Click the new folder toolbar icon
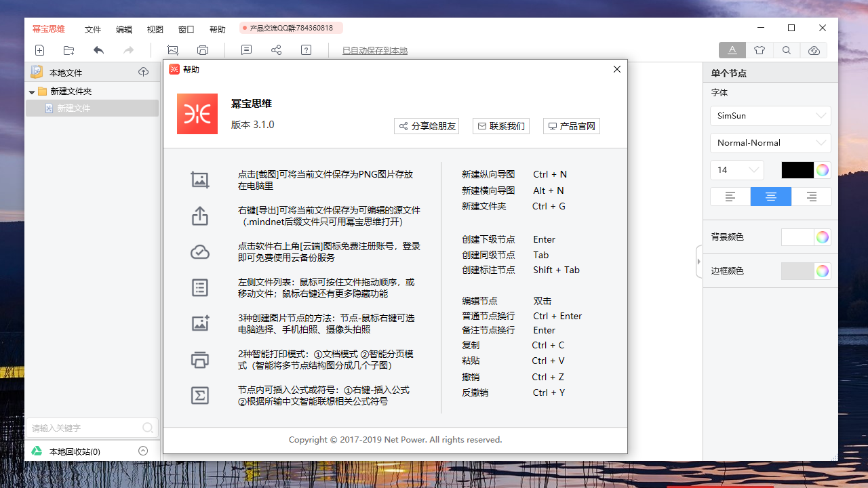868x488 pixels. coord(68,50)
